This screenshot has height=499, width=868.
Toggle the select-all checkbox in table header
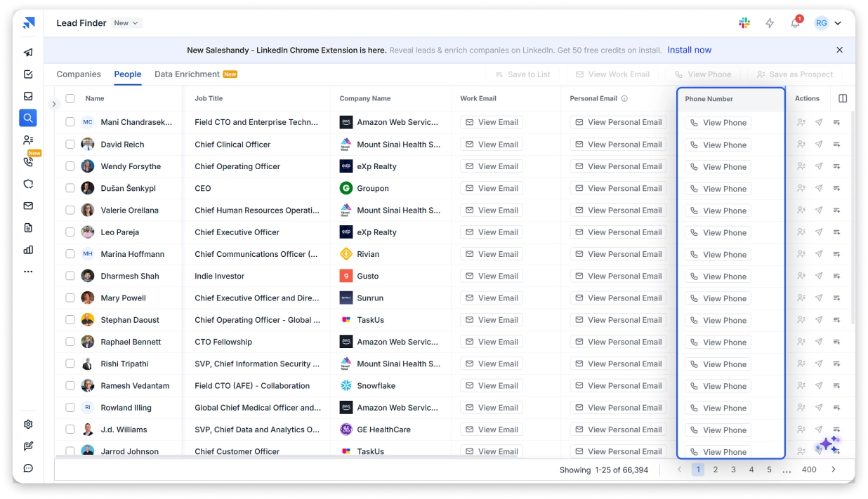pos(70,98)
